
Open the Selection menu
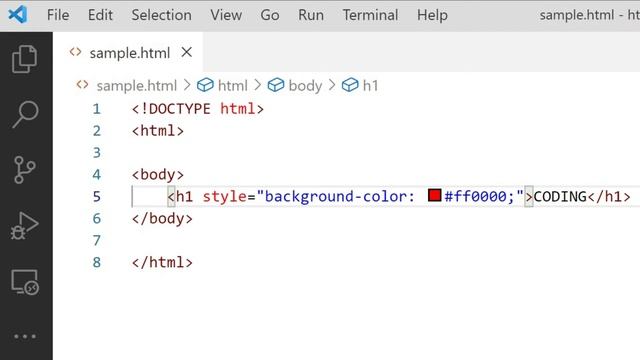pyautogui.click(x=161, y=15)
